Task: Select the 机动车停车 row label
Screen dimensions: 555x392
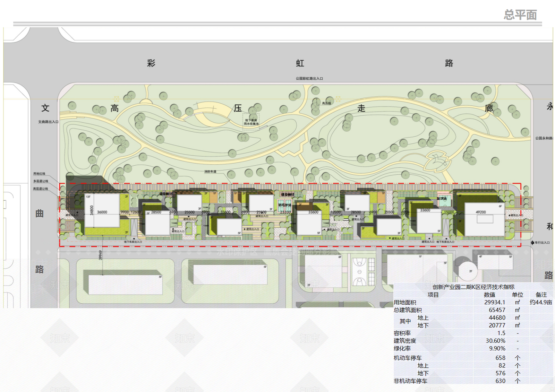Action: coord(408,358)
